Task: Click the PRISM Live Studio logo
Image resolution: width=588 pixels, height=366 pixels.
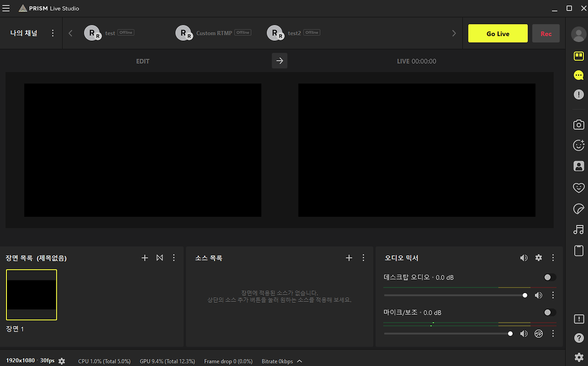Action: coord(49,8)
